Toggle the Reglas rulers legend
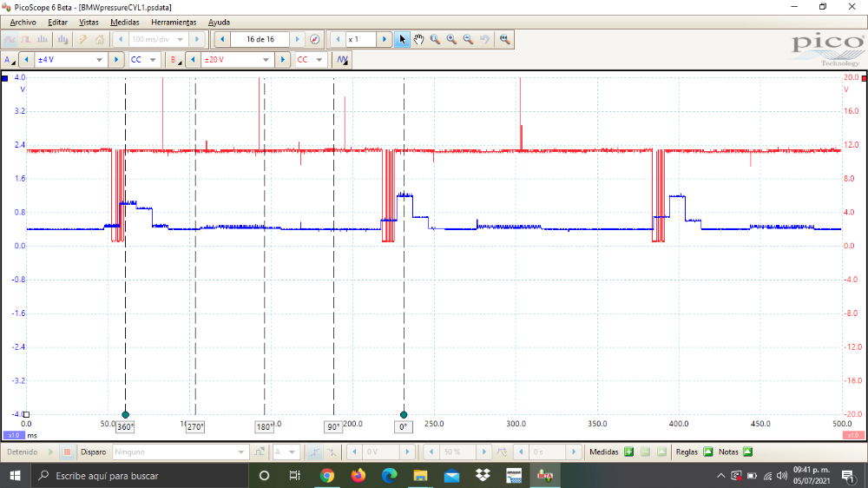The image size is (868, 488). click(707, 452)
